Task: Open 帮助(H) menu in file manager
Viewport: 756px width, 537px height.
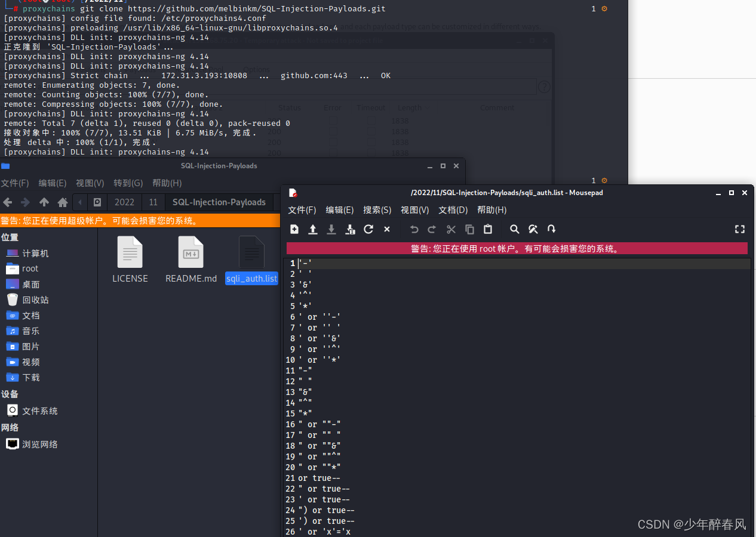Action: [x=167, y=183]
